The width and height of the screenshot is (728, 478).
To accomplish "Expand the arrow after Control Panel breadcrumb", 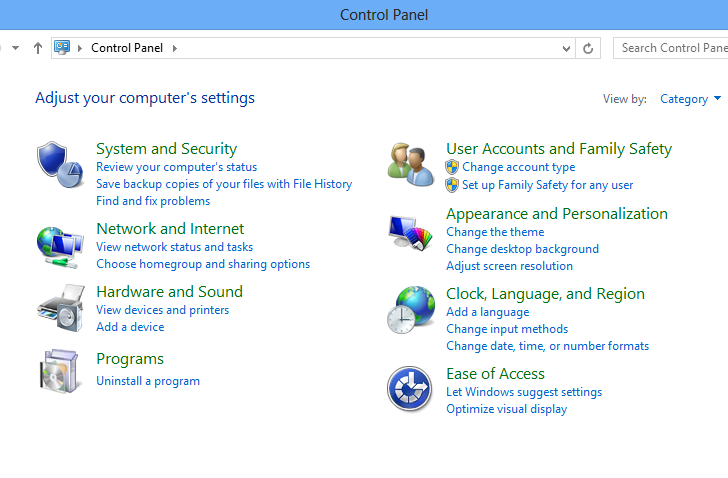I will coord(175,48).
